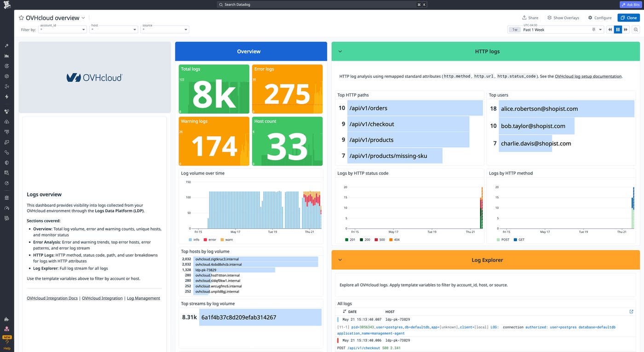Open the host filter dropdown
The width and height of the screenshot is (644, 352).
114,29
